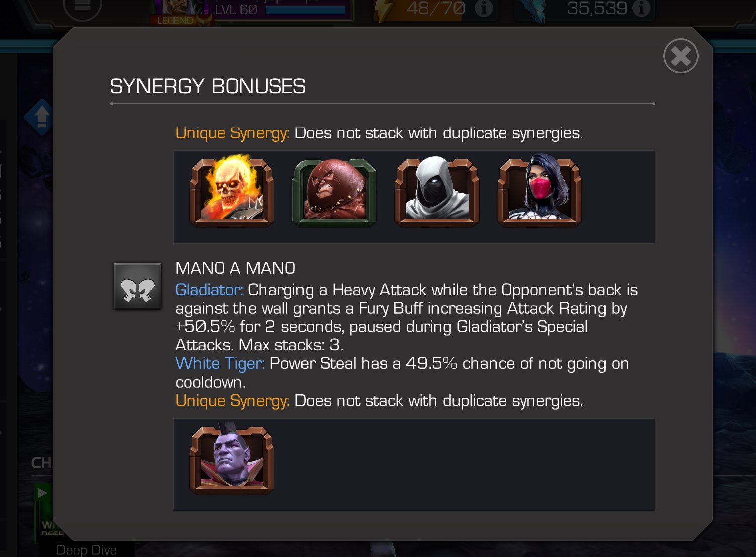Tap the LEGEND player title badge
Screen dimensions: 756x557
pyautogui.click(x=175, y=21)
